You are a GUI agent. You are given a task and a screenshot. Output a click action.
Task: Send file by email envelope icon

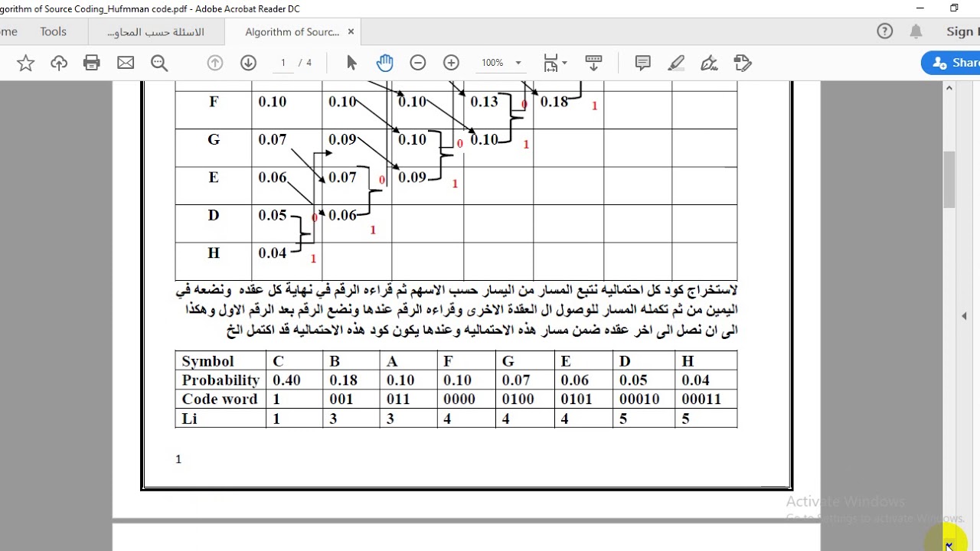(x=126, y=63)
